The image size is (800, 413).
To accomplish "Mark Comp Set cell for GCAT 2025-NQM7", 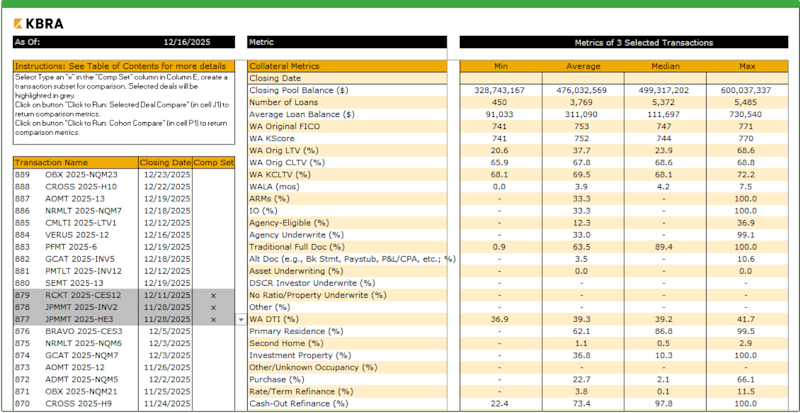I will [x=213, y=355].
